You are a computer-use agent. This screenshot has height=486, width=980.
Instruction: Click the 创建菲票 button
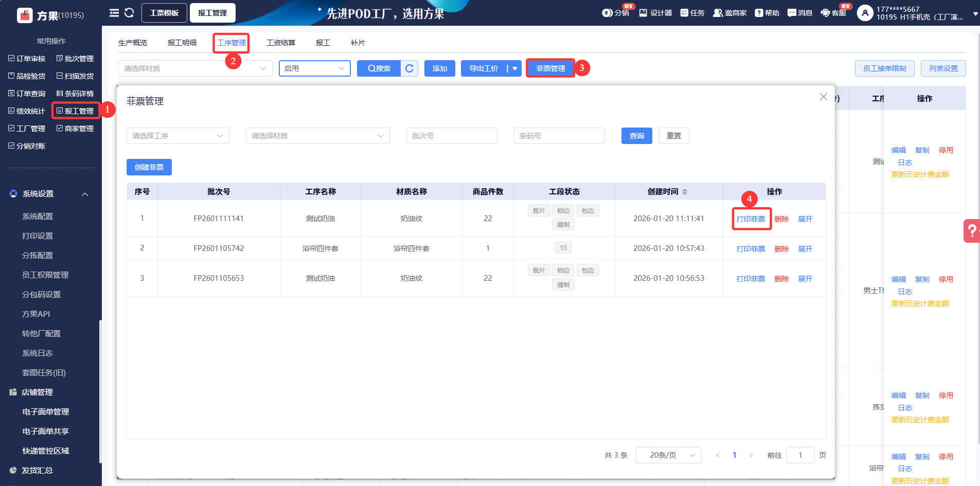(149, 167)
